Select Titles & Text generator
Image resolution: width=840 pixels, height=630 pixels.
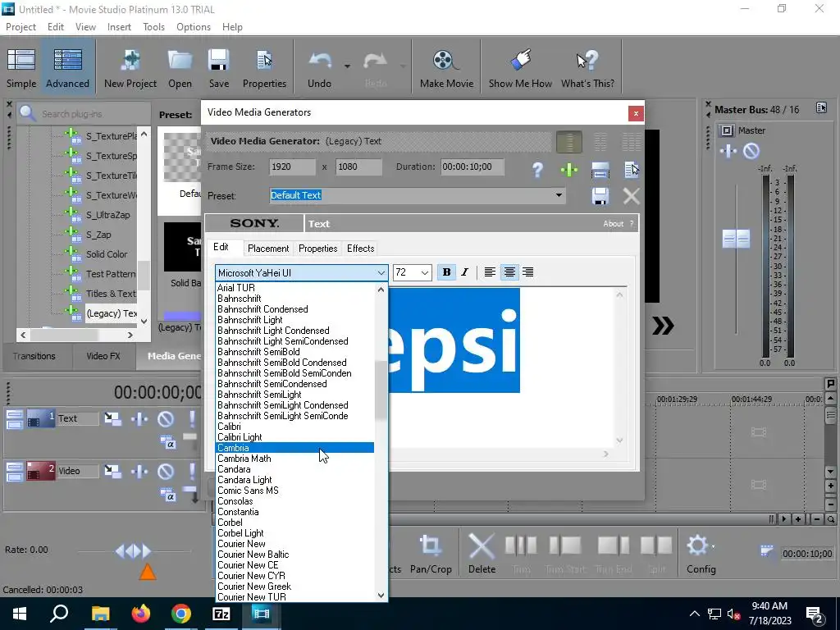[x=111, y=294]
